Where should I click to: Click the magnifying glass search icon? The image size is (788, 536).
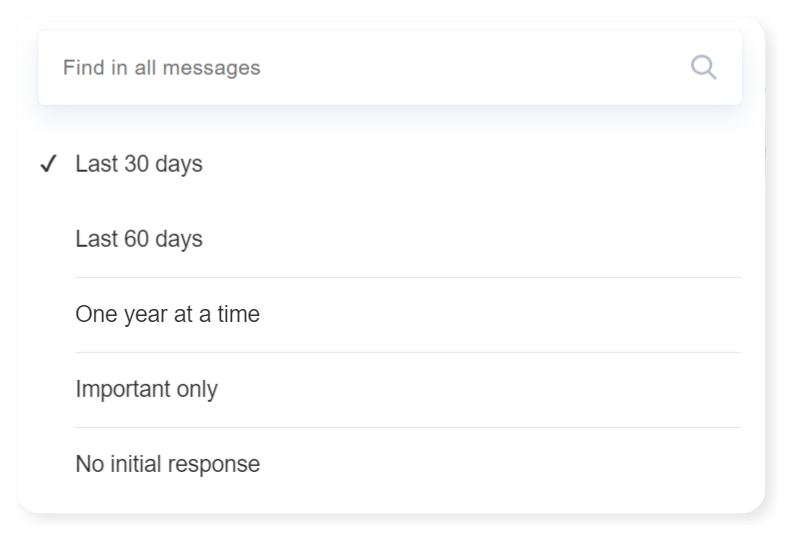(703, 68)
